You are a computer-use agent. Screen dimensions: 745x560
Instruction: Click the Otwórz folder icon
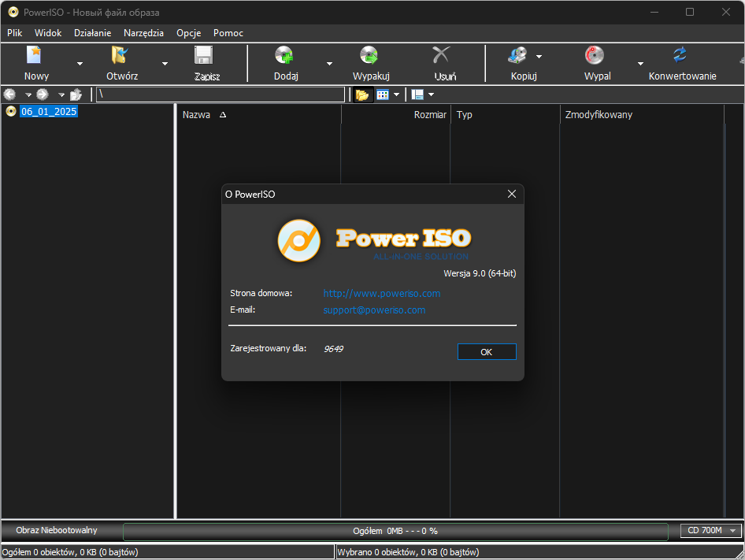pos(119,55)
